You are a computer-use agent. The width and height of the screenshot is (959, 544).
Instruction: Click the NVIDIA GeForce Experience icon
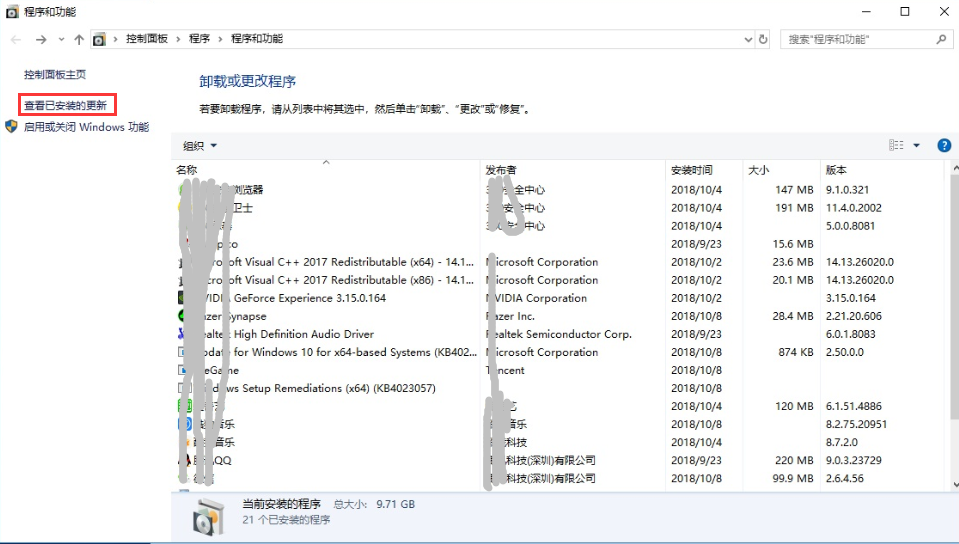183,298
